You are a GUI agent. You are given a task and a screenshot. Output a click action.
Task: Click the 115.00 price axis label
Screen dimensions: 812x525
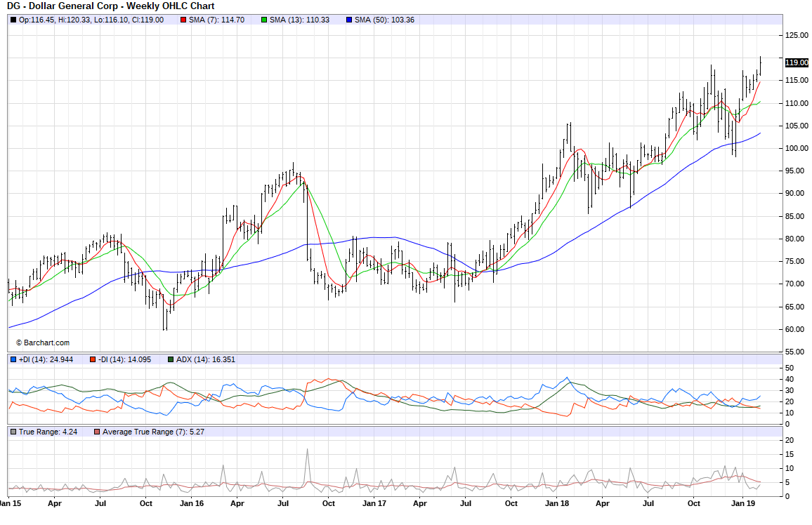click(x=797, y=80)
